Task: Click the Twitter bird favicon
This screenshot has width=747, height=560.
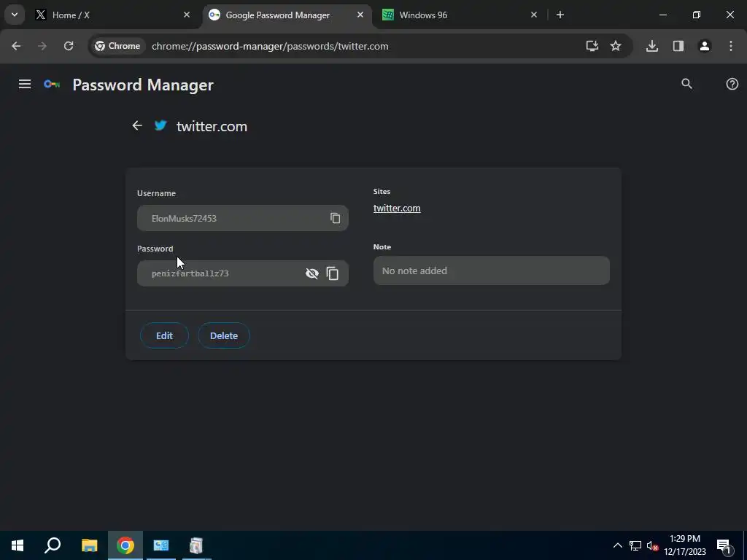Action: click(160, 125)
